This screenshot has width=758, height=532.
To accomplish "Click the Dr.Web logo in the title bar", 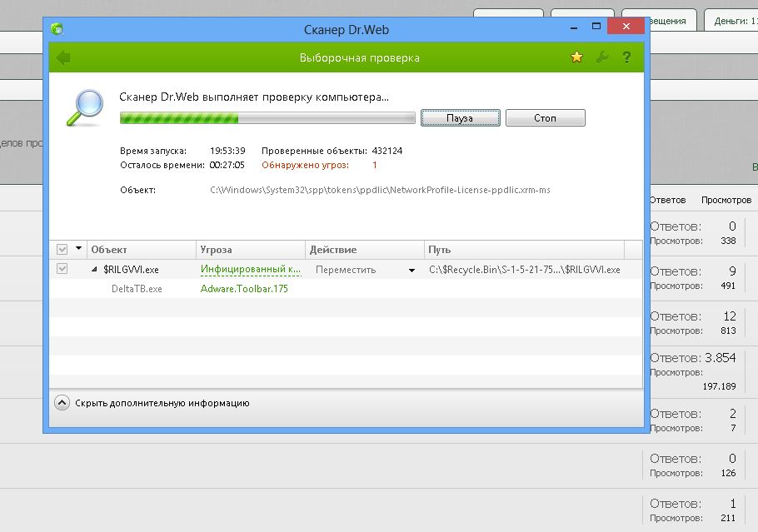I will [x=57, y=29].
